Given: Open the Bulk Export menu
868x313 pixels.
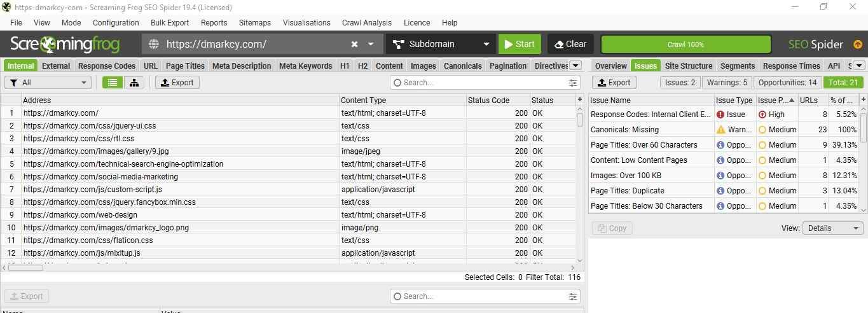Looking at the screenshot, I should 170,22.
